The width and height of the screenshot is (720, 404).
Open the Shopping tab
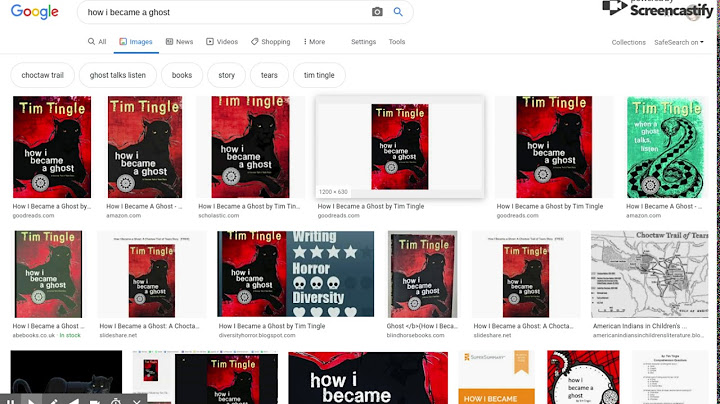[x=270, y=42]
